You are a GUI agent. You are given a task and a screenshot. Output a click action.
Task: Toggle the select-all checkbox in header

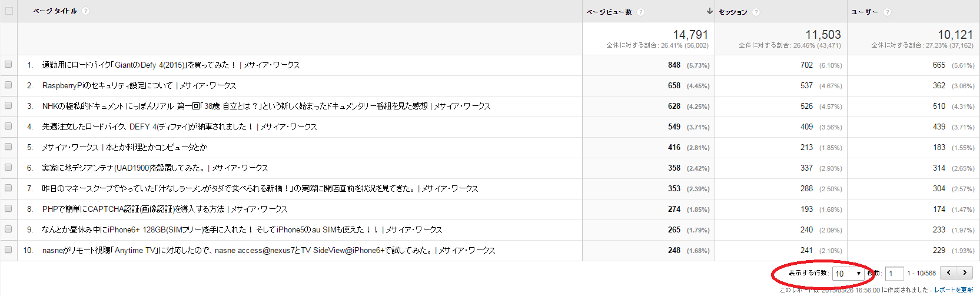point(8,11)
